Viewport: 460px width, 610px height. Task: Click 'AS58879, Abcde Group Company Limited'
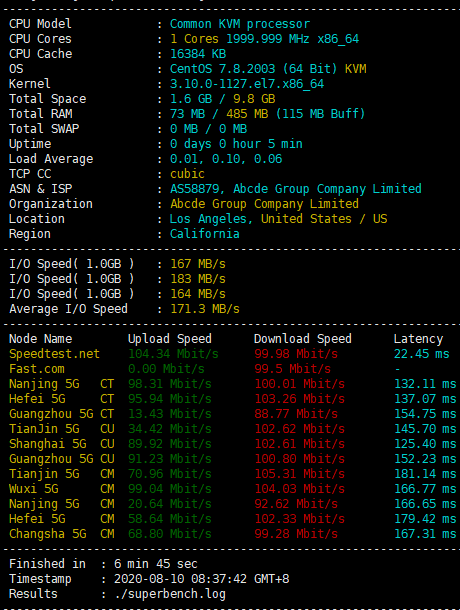point(296,189)
